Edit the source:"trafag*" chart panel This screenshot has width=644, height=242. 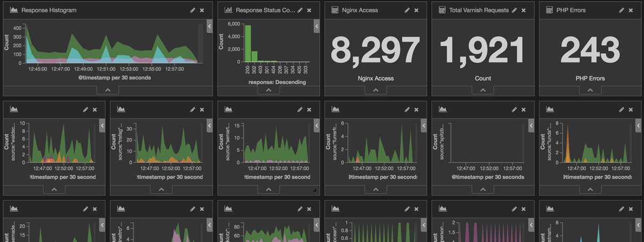pos(193,110)
